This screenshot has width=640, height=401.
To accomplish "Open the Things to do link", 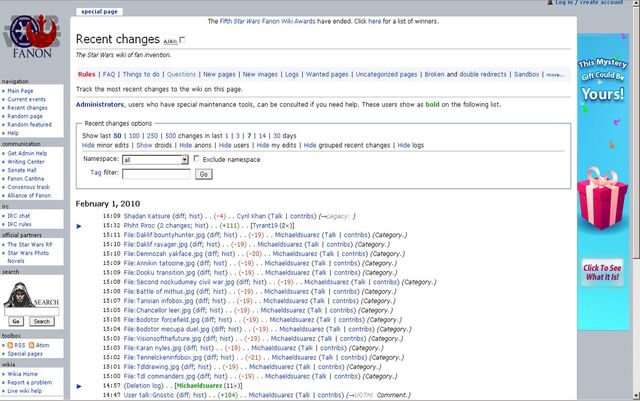I will point(141,74).
